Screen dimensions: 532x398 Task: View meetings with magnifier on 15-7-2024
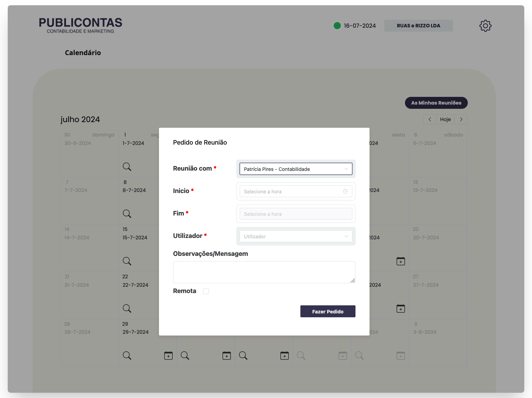tap(127, 261)
